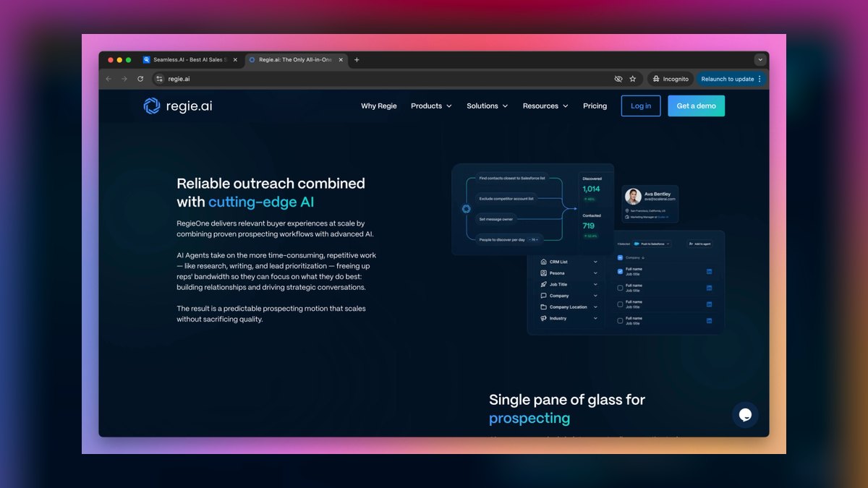Close the Seamless.AI tab
The image size is (868, 488).
(x=235, y=60)
